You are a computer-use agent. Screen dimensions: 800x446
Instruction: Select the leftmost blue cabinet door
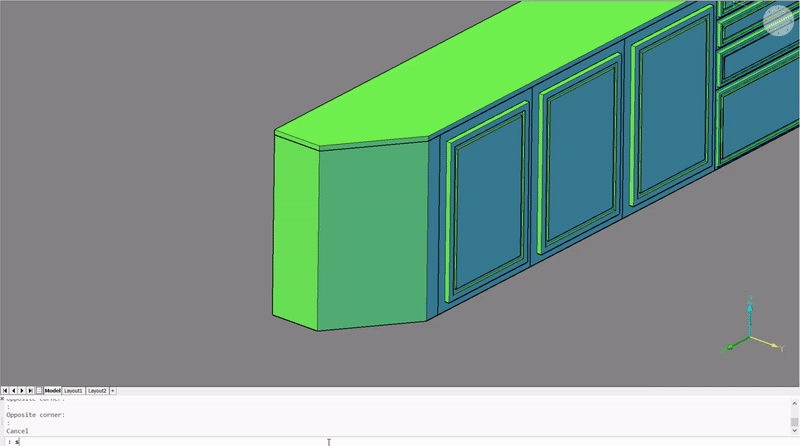[x=487, y=202]
